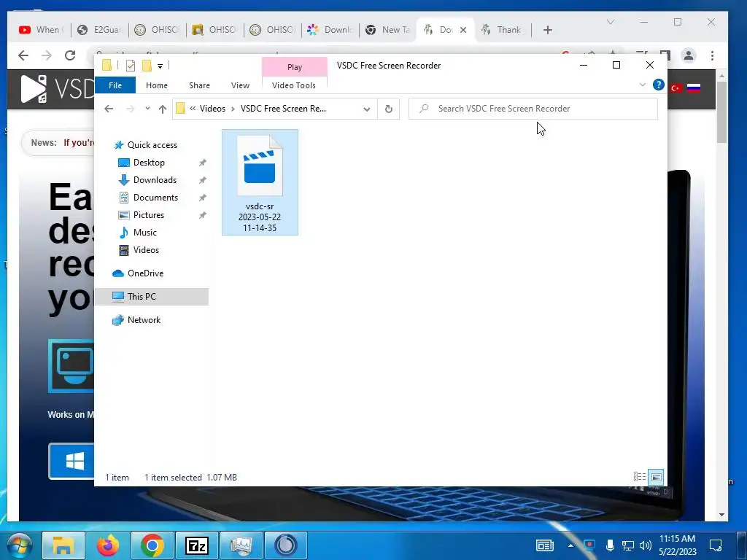Go up one folder level

(x=163, y=109)
